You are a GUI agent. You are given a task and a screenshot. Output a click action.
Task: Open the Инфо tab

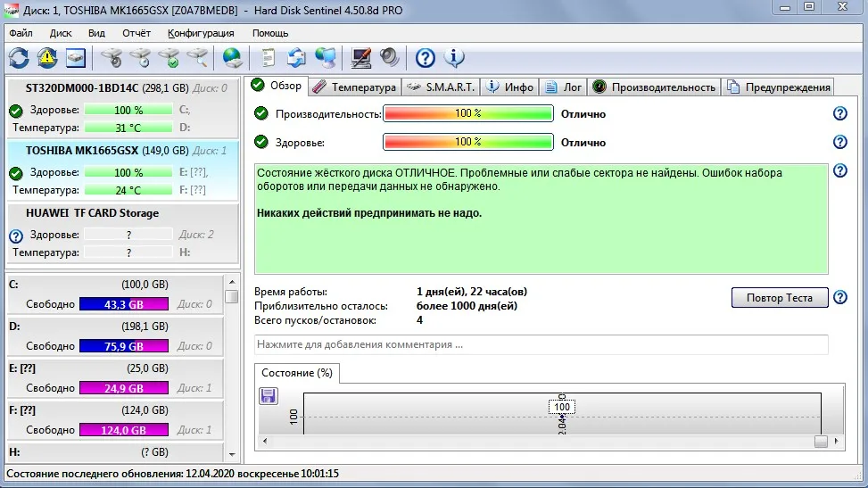pyautogui.click(x=510, y=87)
